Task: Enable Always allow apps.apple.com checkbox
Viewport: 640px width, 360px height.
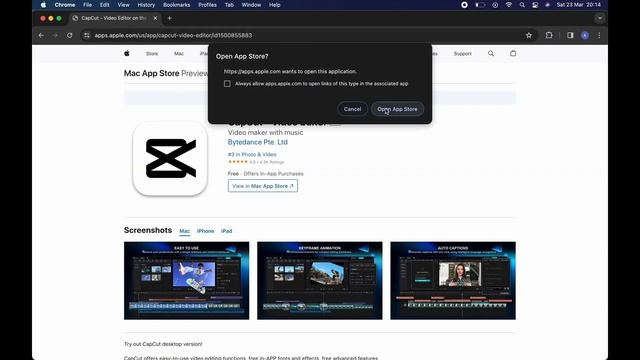Action: pos(227,84)
